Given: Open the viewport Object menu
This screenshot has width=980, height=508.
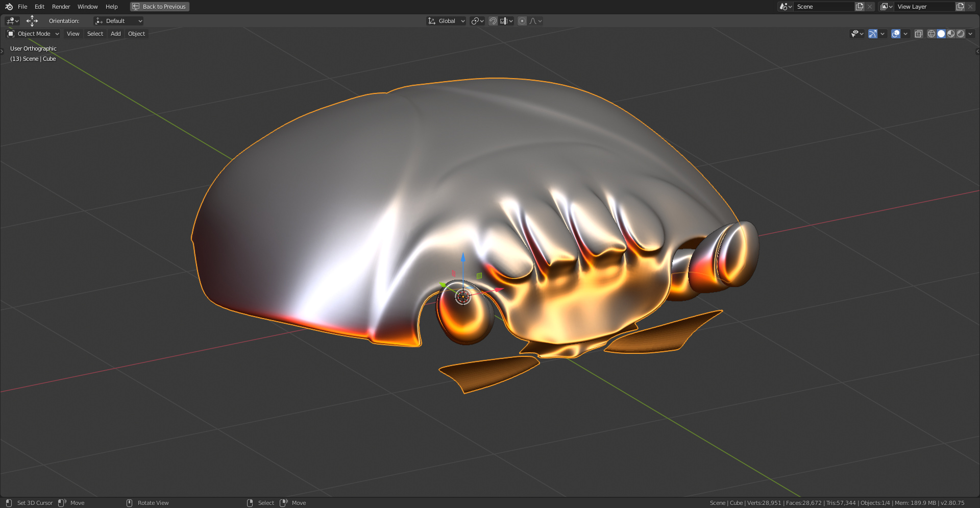Looking at the screenshot, I should point(136,34).
